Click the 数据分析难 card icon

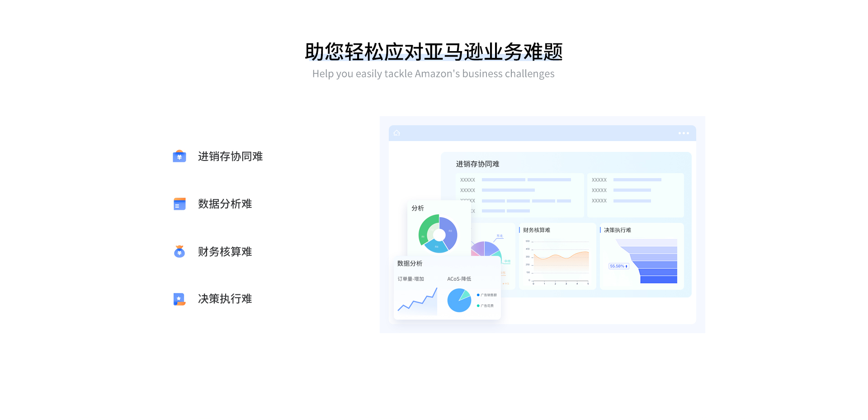click(179, 204)
